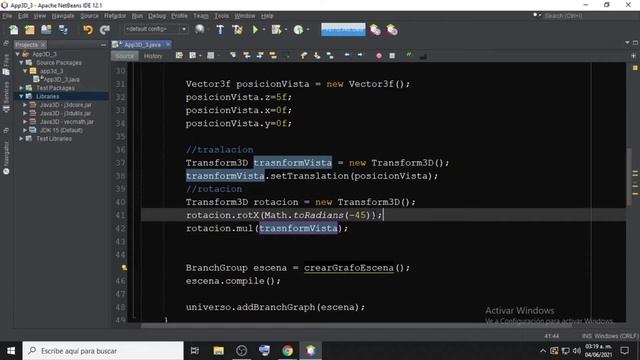Click the Start Macro Recording red icon
This screenshot has height=360, width=640.
tap(379, 56)
